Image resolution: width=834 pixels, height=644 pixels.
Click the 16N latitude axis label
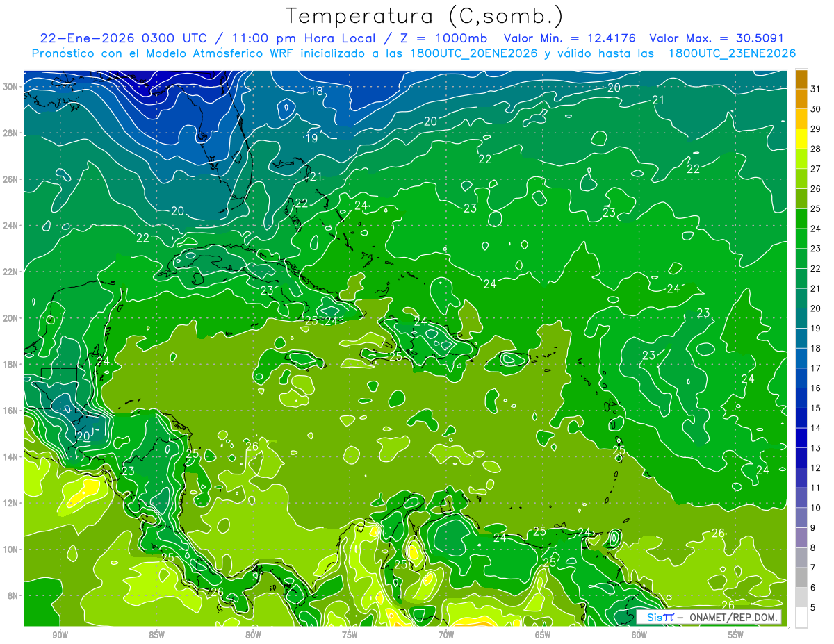pos(12,411)
